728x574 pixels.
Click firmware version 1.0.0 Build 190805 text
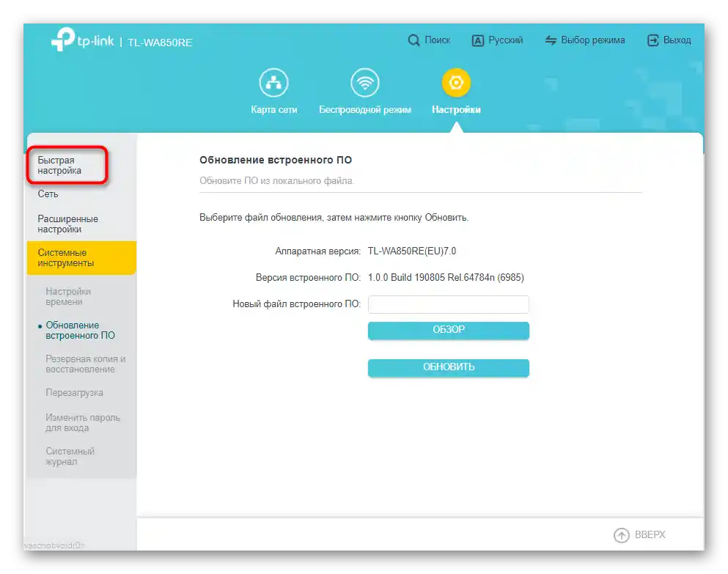click(x=446, y=278)
